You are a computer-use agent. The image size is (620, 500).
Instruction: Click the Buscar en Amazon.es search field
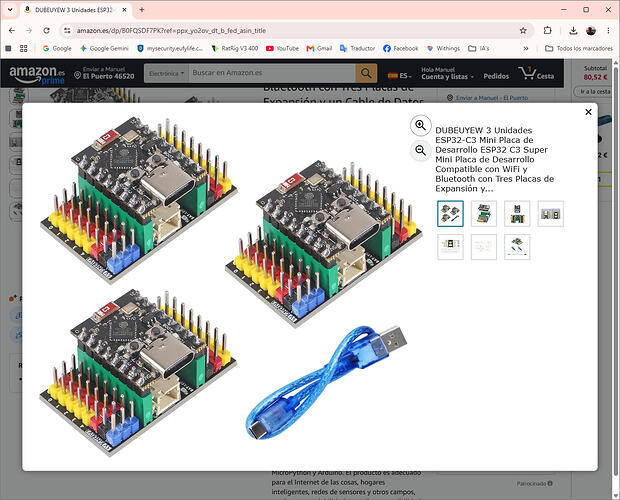[272, 74]
